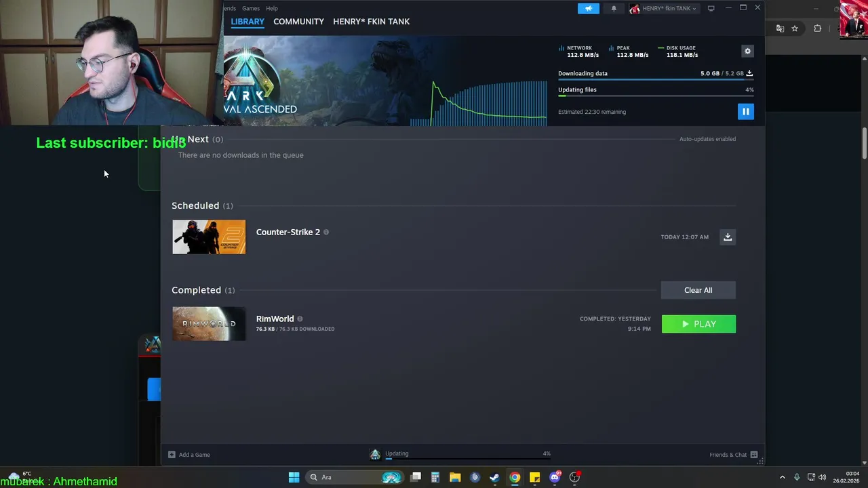The width and height of the screenshot is (868, 488).
Task: Open Task View on taskbar
Action: [416, 477]
